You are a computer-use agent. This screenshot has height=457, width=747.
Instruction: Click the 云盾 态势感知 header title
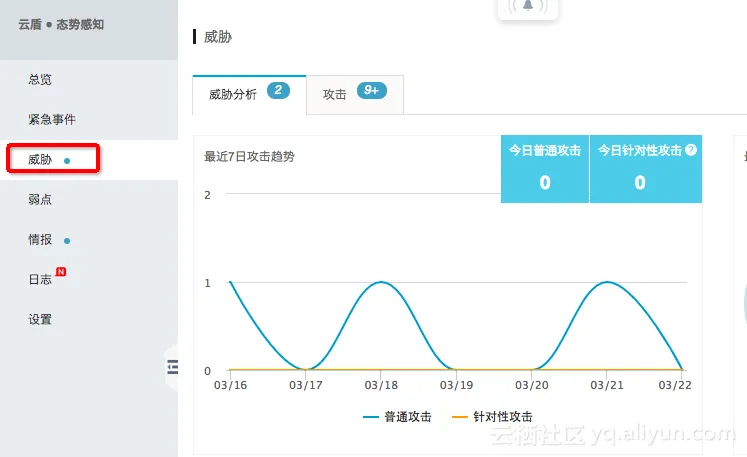coord(61,24)
